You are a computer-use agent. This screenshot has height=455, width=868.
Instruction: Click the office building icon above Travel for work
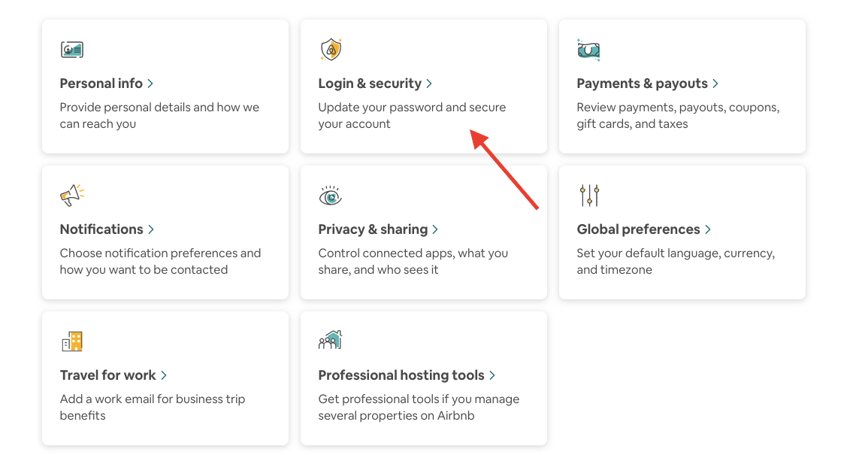coord(71,341)
